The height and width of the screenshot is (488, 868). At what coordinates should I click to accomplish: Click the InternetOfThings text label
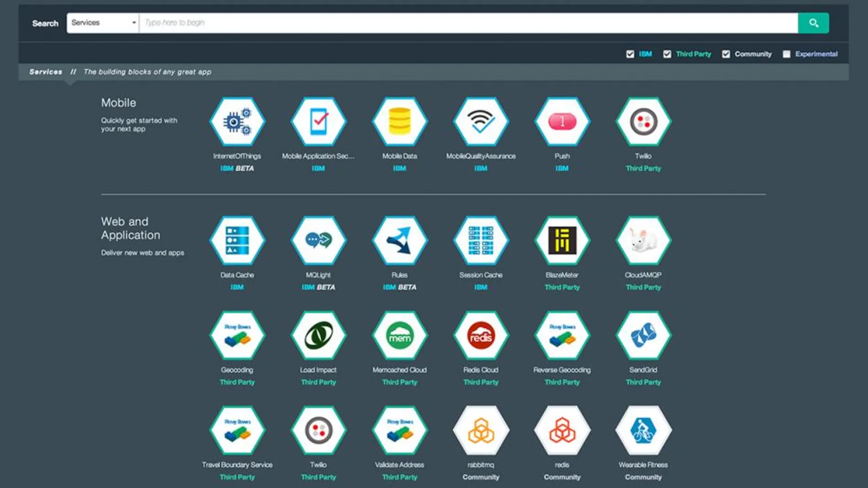[237, 156]
